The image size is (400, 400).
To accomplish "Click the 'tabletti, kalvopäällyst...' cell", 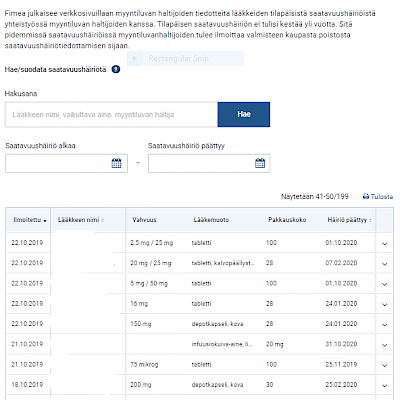I will 223,263.
